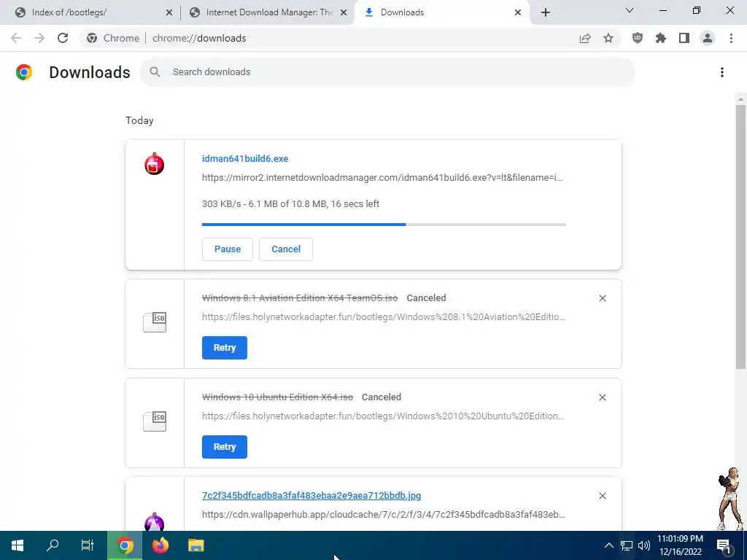Image resolution: width=747 pixels, height=560 pixels.
Task: Toggle the browser side panel icon
Action: [684, 38]
